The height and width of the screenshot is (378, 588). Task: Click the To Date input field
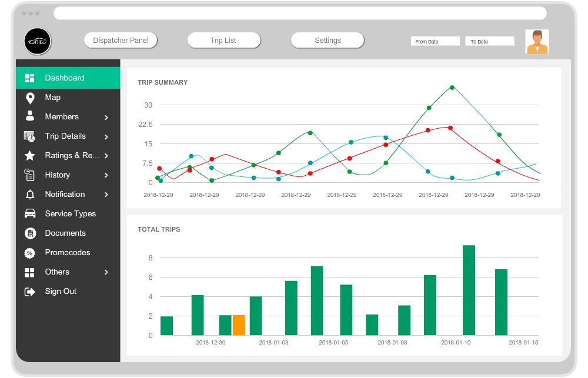pos(490,42)
